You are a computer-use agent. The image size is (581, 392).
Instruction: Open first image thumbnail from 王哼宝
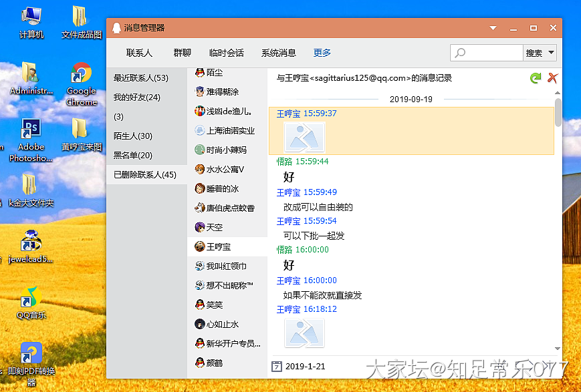[x=304, y=137]
